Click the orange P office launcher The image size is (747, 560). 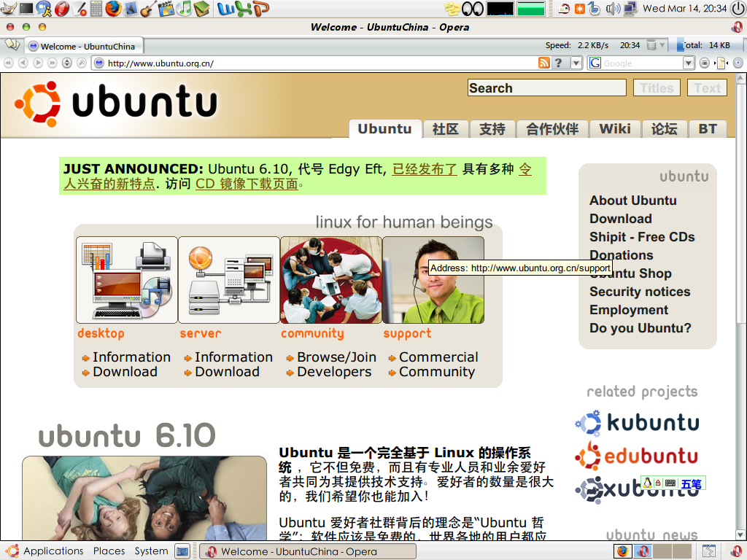click(260, 8)
